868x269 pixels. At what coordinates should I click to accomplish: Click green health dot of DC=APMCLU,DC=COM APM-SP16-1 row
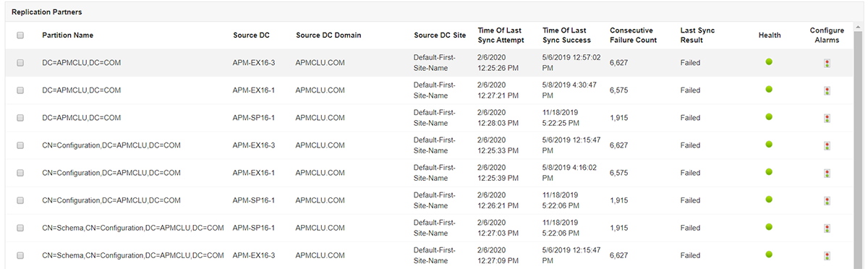tap(769, 116)
